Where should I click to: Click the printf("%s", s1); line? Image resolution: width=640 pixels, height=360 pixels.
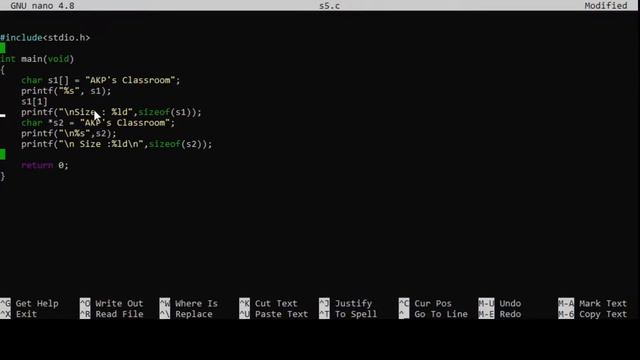point(66,91)
